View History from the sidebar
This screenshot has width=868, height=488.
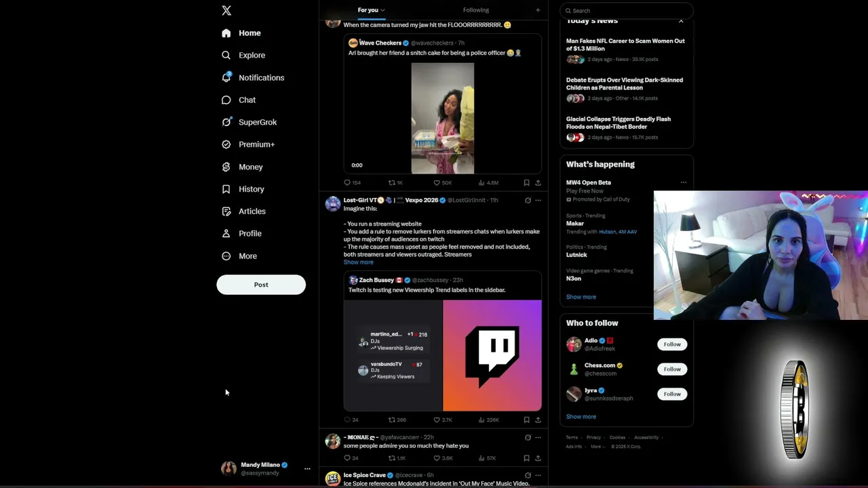click(x=243, y=189)
